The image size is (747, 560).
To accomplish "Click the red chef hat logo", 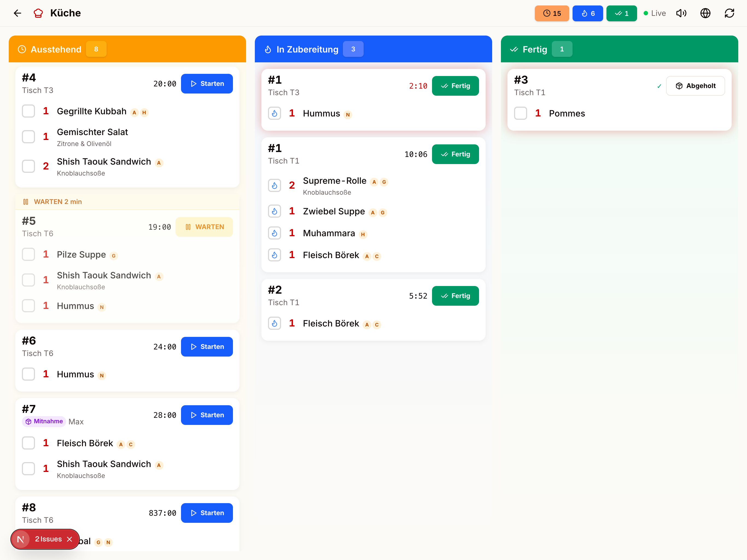I will tap(38, 13).
